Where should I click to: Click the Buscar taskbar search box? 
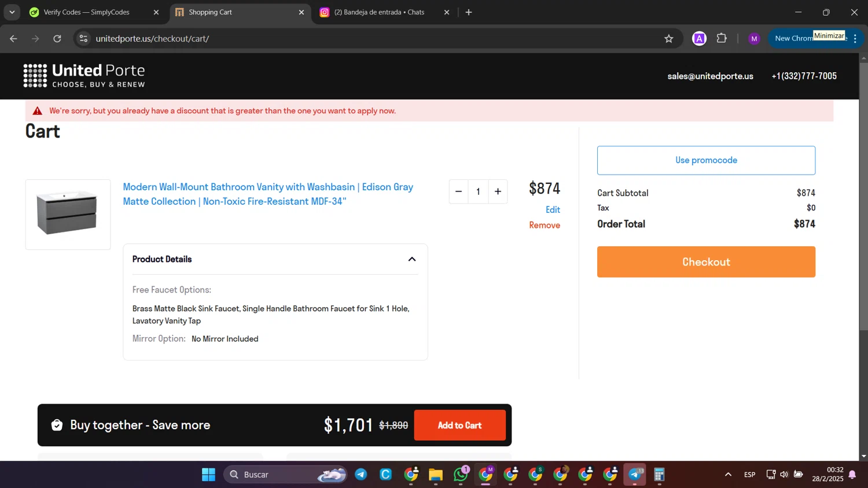(286, 475)
